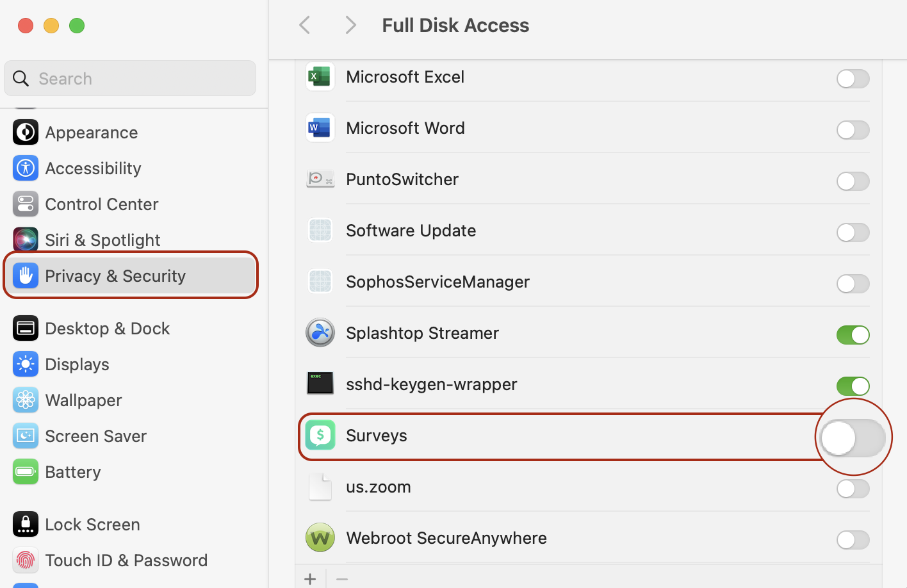
Task: Click the "Surveys" app name
Action: pos(377,436)
